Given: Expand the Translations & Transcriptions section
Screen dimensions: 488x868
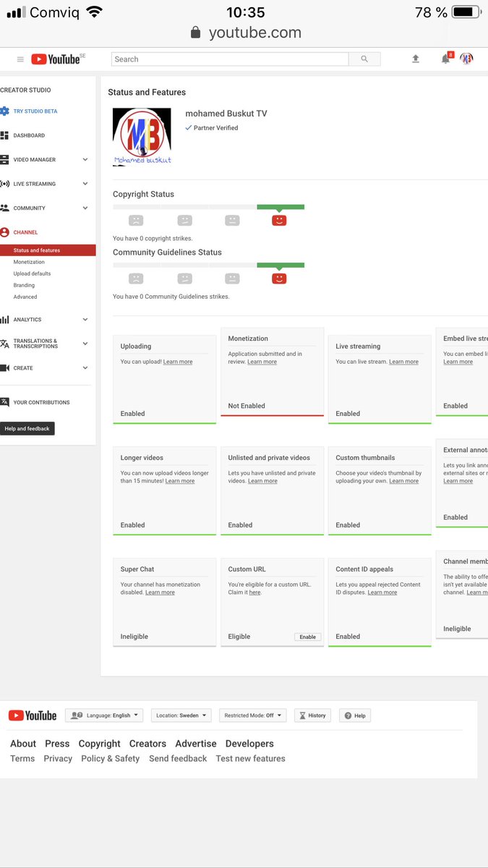Looking at the screenshot, I should click(x=85, y=344).
